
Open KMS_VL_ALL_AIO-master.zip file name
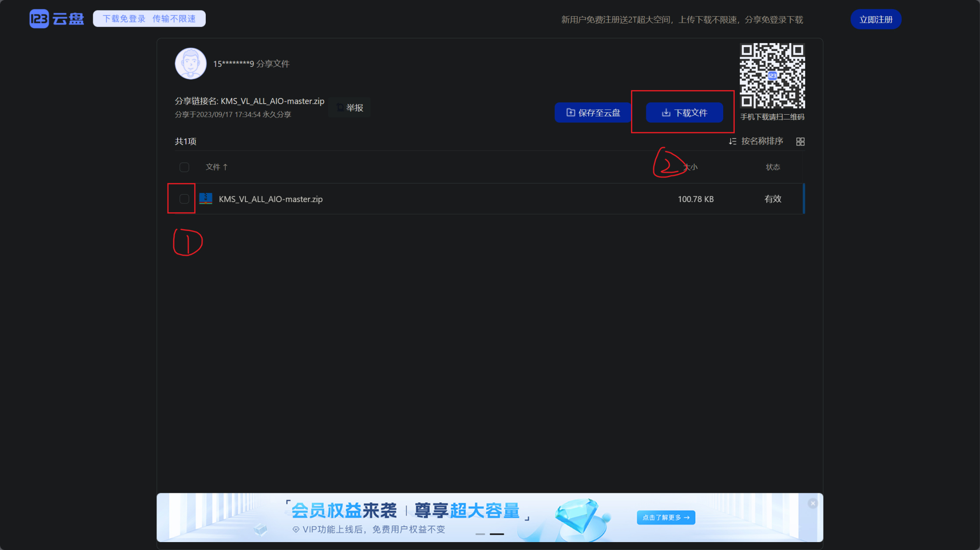point(270,199)
